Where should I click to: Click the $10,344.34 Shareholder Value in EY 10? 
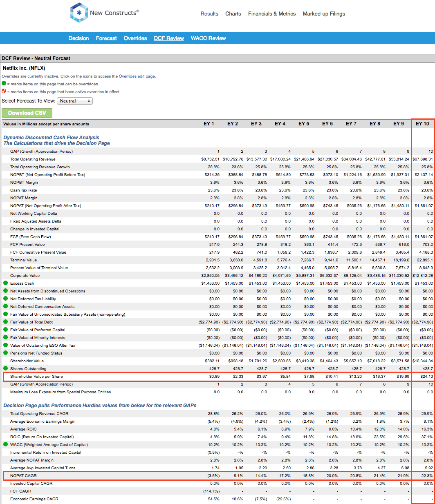coord(422,361)
